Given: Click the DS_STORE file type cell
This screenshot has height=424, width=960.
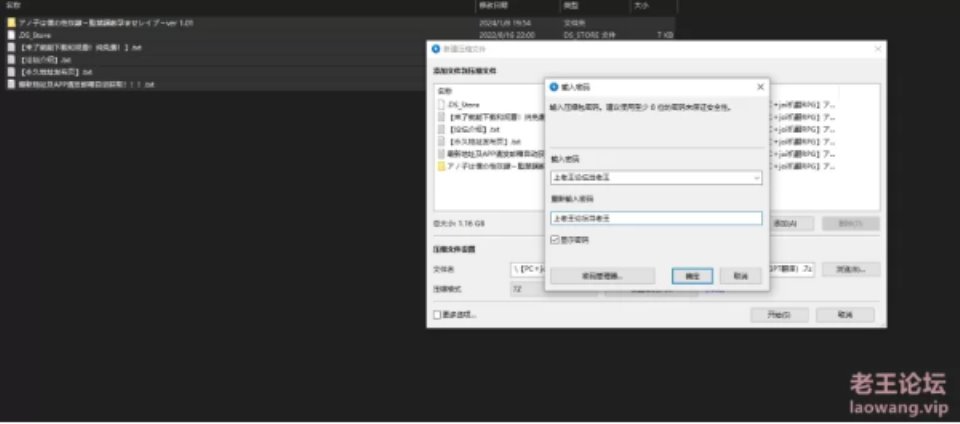Looking at the screenshot, I should [x=589, y=35].
